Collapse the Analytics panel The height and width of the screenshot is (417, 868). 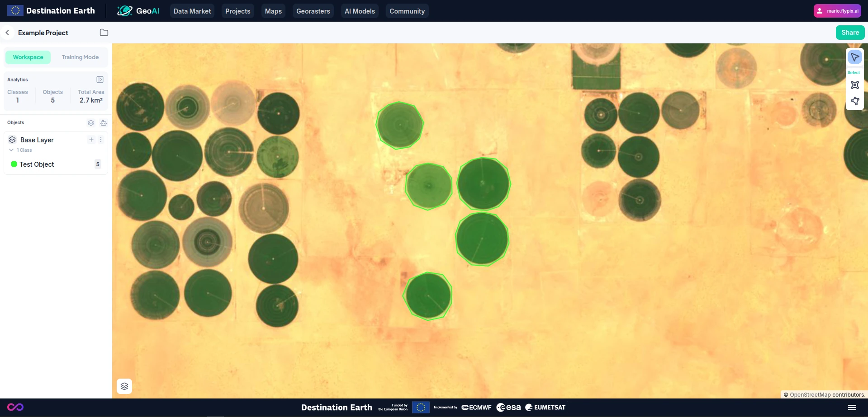point(100,80)
